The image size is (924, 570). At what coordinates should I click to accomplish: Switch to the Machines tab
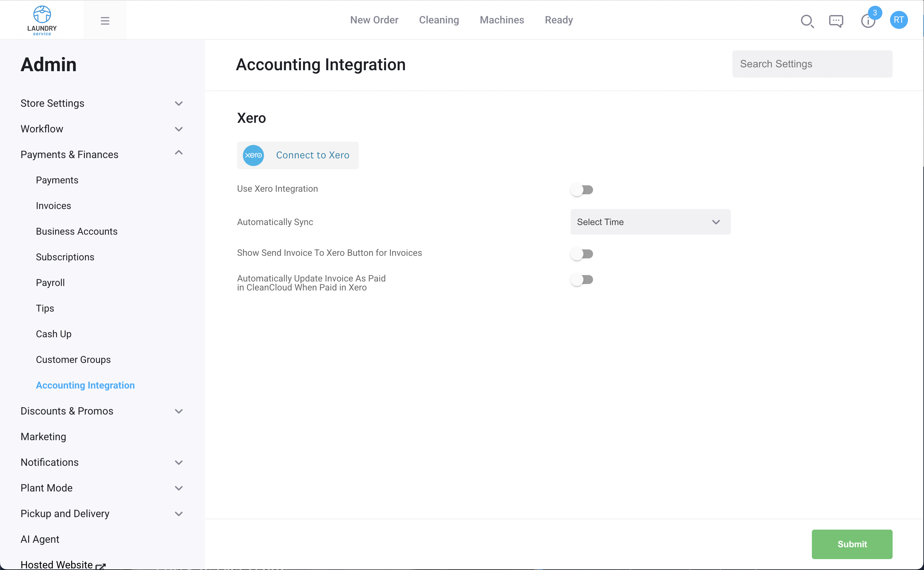[502, 20]
